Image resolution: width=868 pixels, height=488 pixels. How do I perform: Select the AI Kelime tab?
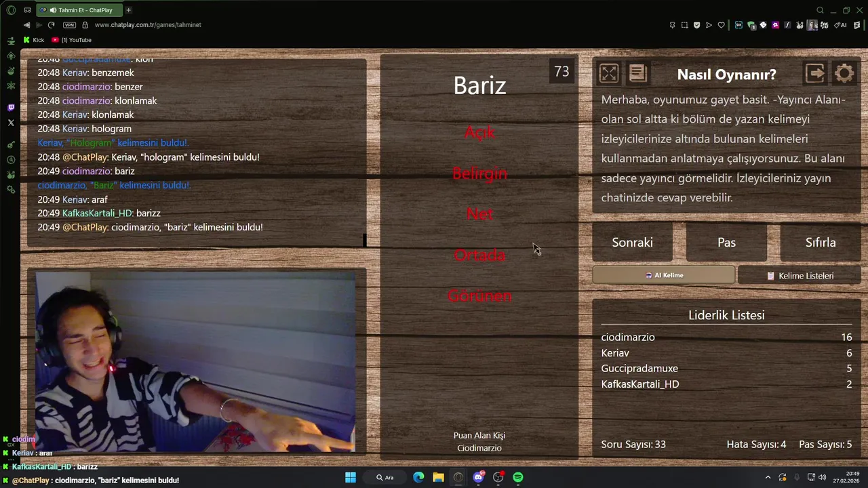coord(664,275)
